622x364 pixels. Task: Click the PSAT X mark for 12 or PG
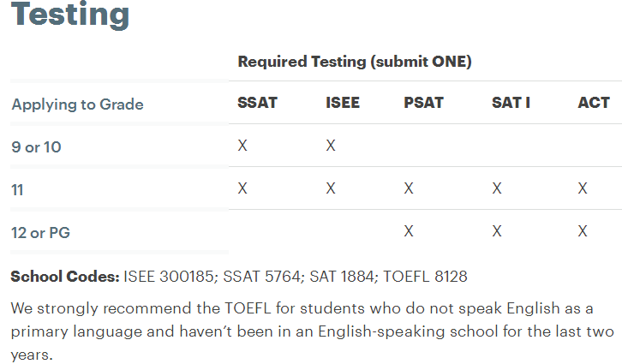409,231
